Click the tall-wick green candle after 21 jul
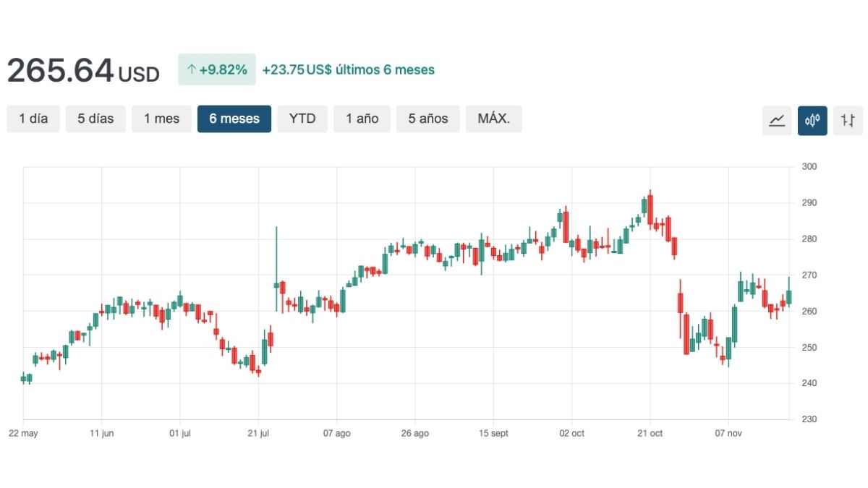Screen dimensions: 868x488 point(276,285)
